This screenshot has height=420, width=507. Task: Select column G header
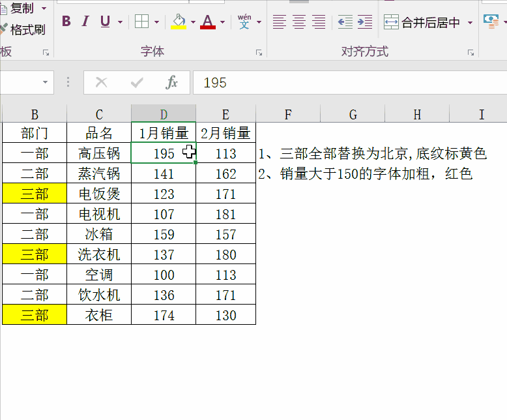(x=353, y=114)
